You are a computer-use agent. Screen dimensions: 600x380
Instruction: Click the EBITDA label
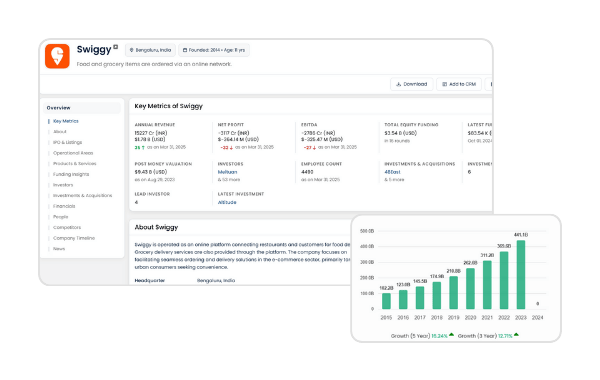point(309,125)
